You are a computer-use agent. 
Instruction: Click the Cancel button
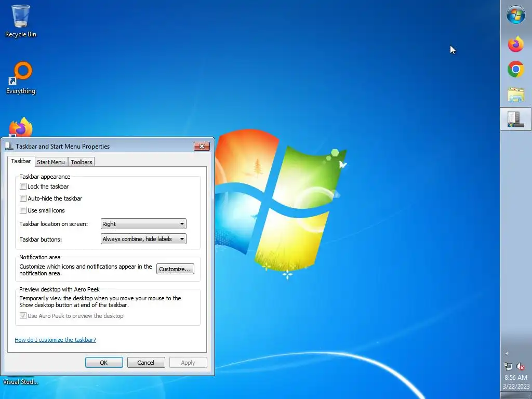pyautogui.click(x=146, y=362)
